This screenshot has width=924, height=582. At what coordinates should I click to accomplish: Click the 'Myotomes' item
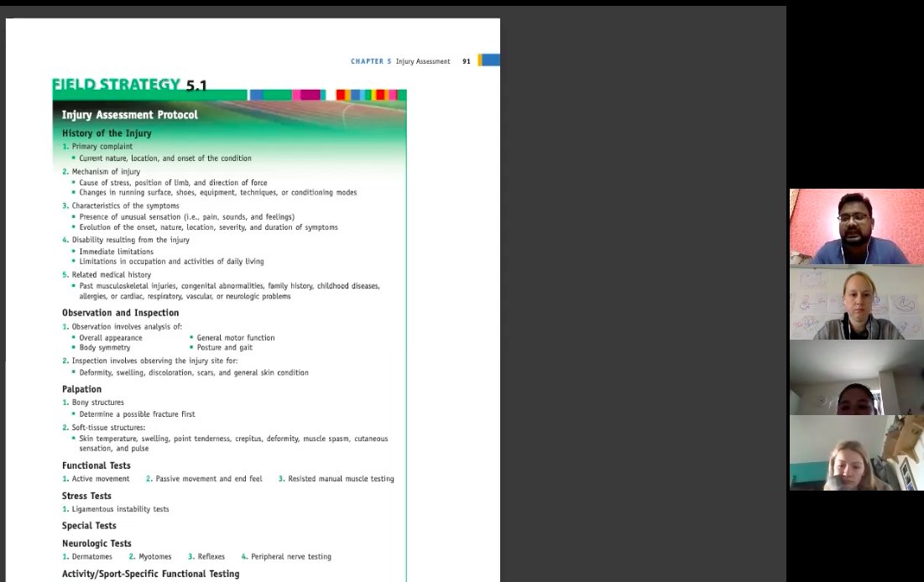click(x=155, y=557)
